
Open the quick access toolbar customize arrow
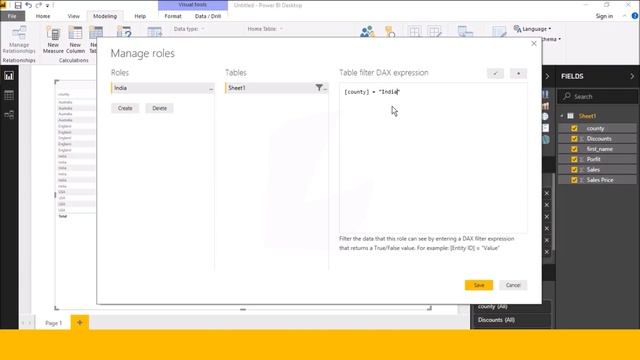coord(48,6)
